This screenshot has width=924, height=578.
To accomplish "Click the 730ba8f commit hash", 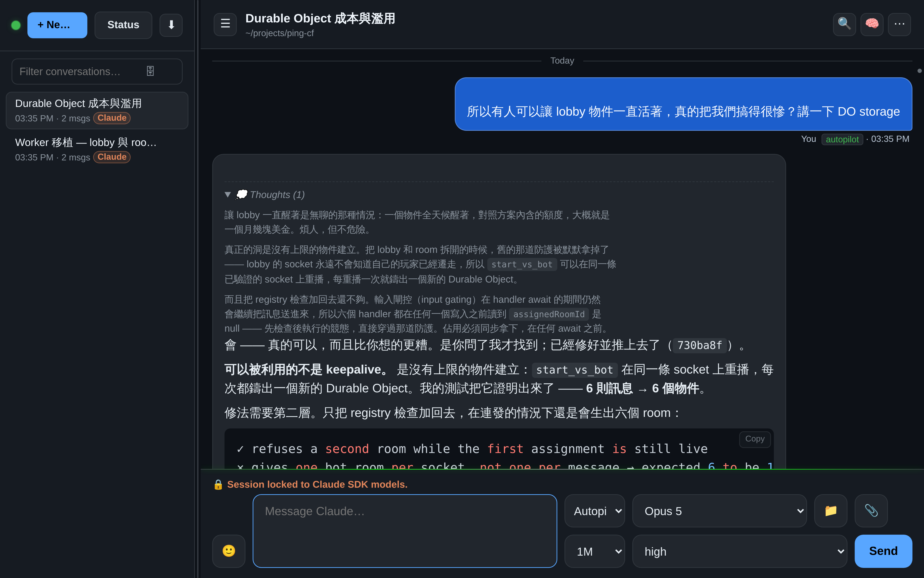I will tap(699, 346).
